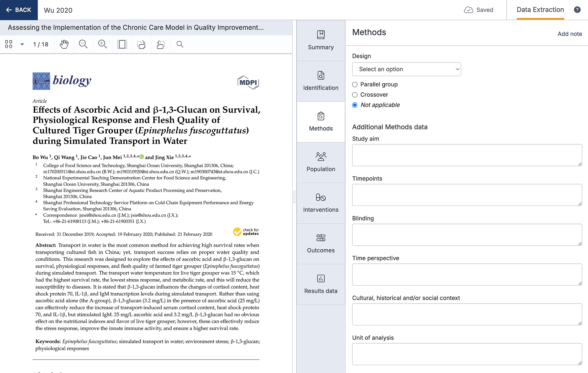Select the hand pan tool
588x373 pixels.
coord(64,44)
